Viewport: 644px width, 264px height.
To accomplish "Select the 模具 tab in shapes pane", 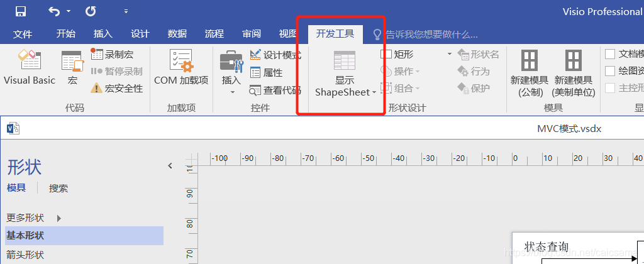I will pos(16,188).
